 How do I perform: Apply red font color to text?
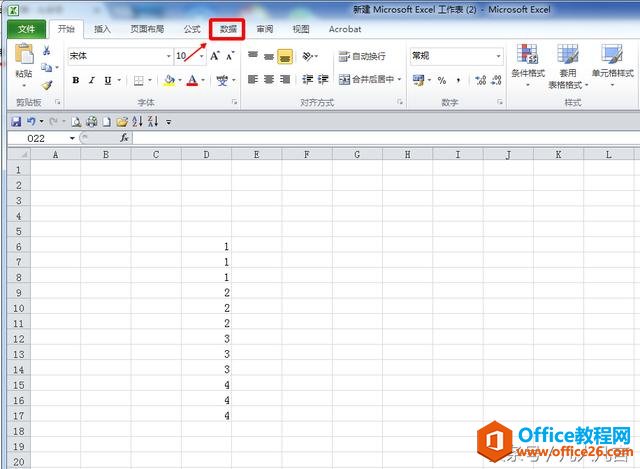[192, 80]
